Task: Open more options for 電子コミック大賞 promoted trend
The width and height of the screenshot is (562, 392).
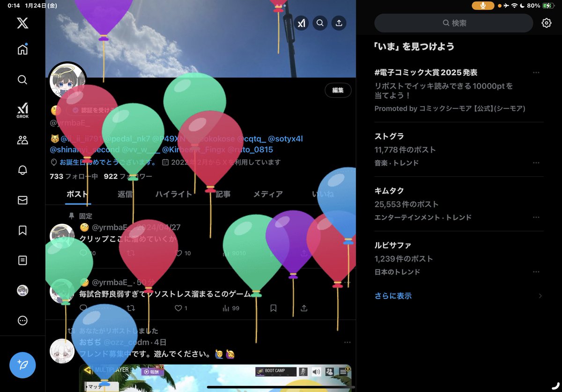Action: click(x=536, y=73)
